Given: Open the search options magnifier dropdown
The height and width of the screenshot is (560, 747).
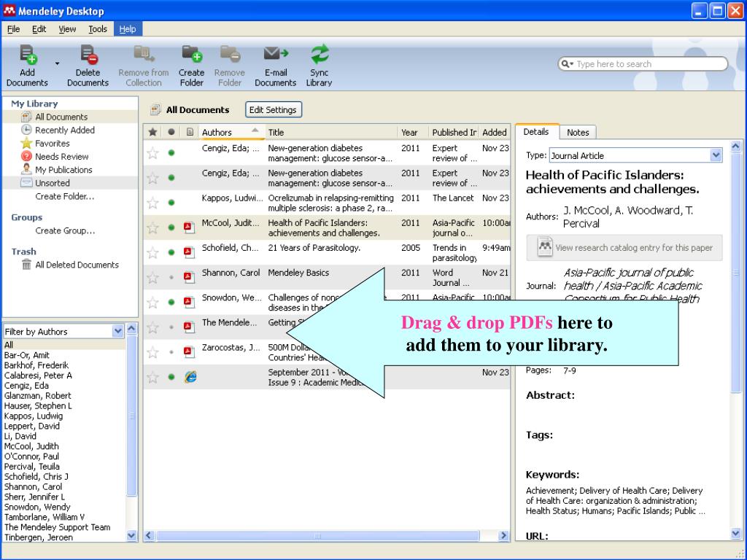Looking at the screenshot, I should click(567, 64).
